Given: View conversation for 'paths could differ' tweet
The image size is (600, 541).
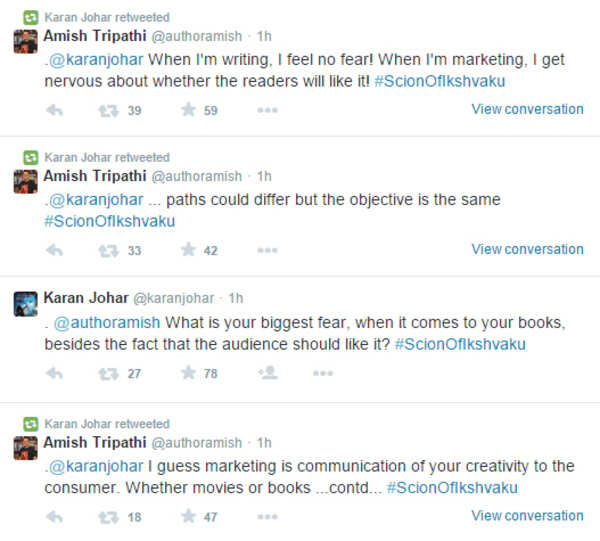Looking at the screenshot, I should (x=527, y=249).
